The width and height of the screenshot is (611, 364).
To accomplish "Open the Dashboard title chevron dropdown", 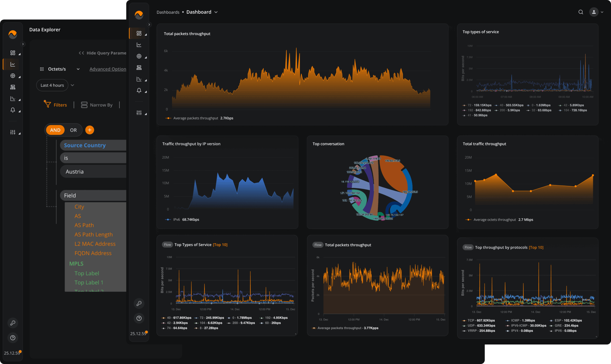I will [216, 12].
